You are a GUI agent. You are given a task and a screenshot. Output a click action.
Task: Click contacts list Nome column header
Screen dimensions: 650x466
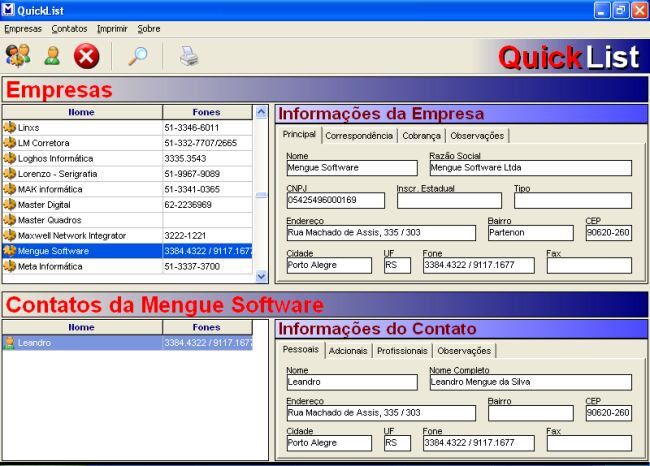click(82, 327)
